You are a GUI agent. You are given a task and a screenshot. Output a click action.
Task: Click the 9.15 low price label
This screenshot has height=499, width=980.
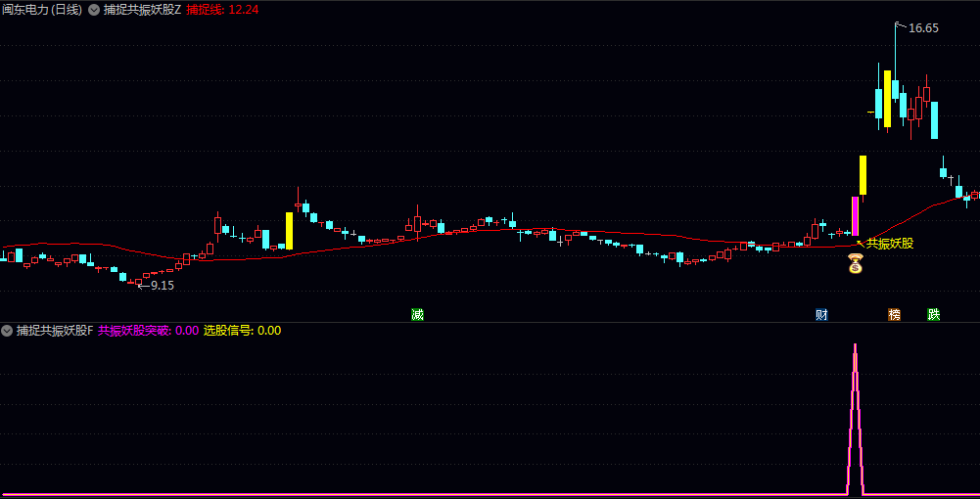162,286
